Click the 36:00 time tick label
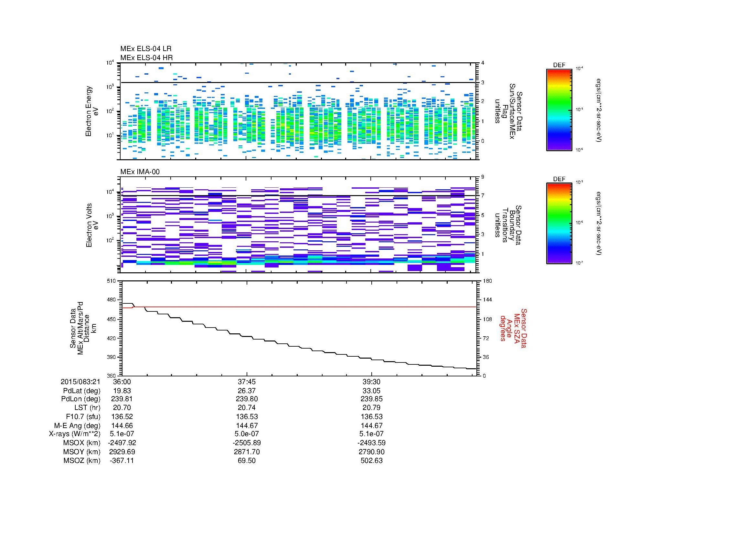This screenshot has width=756, height=534. 122,382
